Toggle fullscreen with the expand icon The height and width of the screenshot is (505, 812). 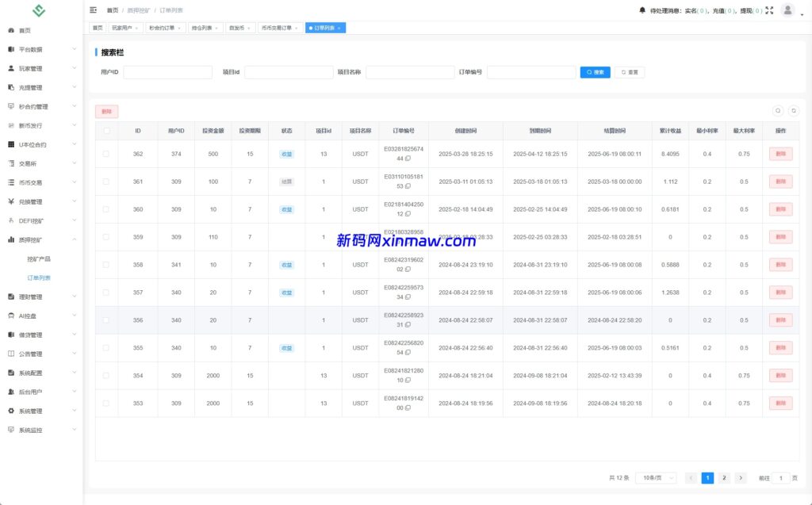point(769,10)
